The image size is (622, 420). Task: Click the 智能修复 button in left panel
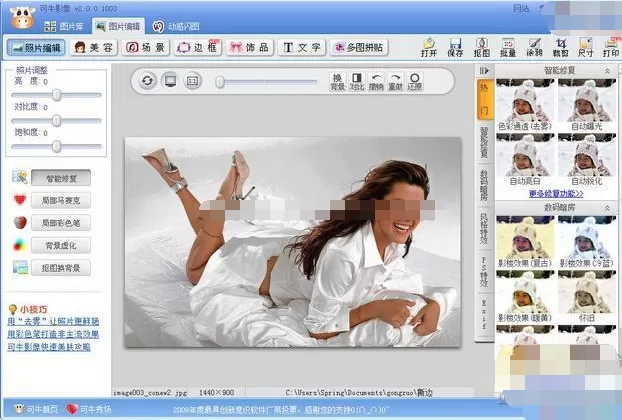[61, 178]
